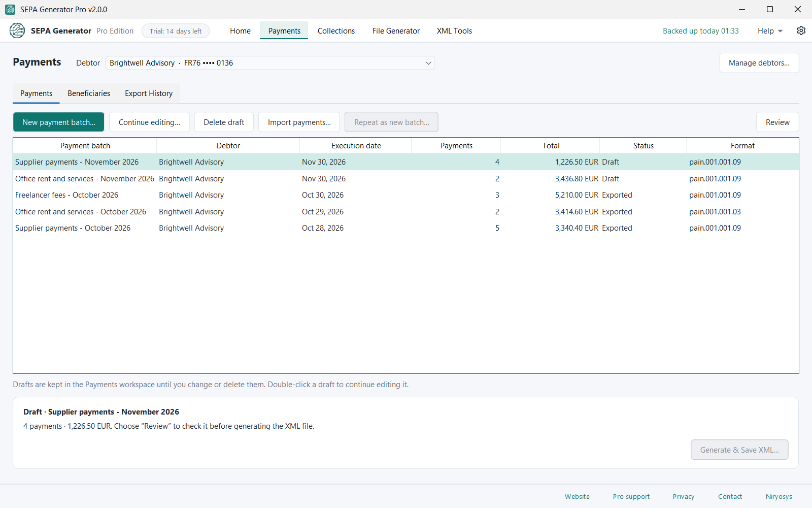Select the Payments sub-tab
This screenshot has height=508, width=812.
36,93
